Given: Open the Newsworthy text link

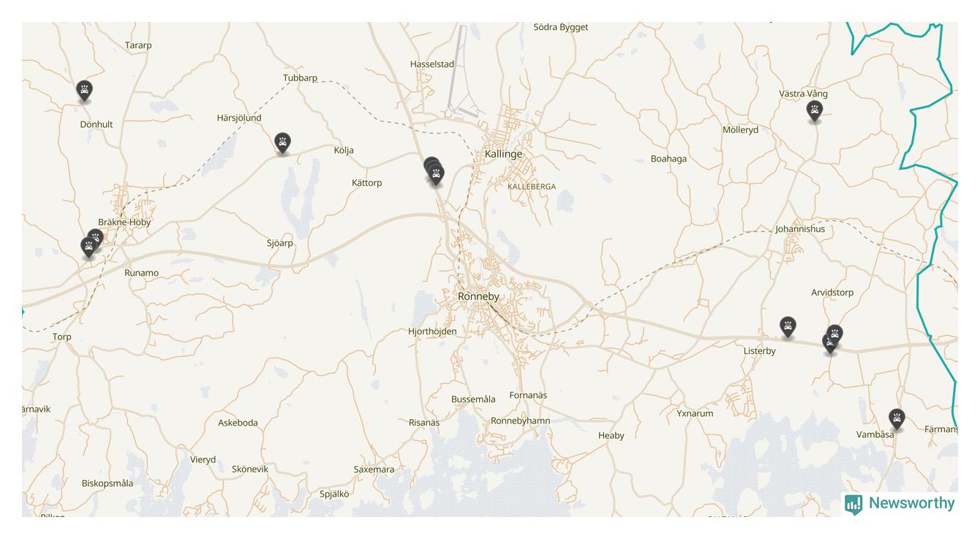Looking at the screenshot, I should (x=911, y=503).
